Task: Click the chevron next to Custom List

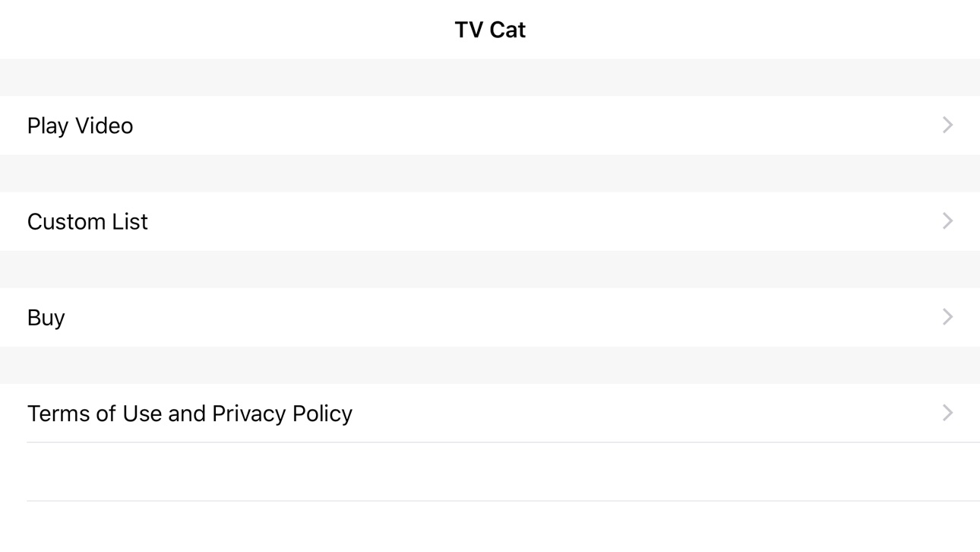Action: click(947, 221)
